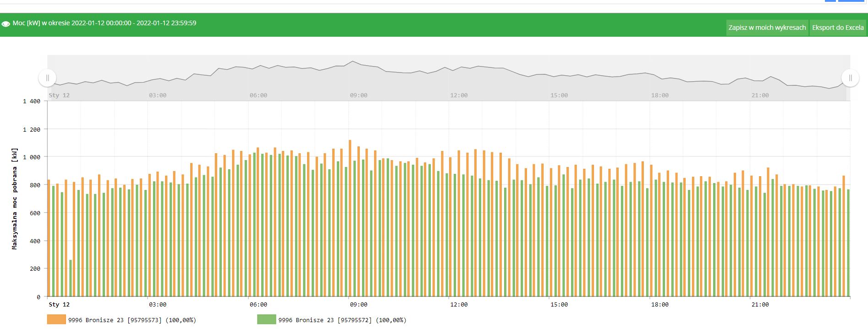Click the '18:00' label on bottom x-axis
The image size is (868, 329).
click(x=659, y=305)
